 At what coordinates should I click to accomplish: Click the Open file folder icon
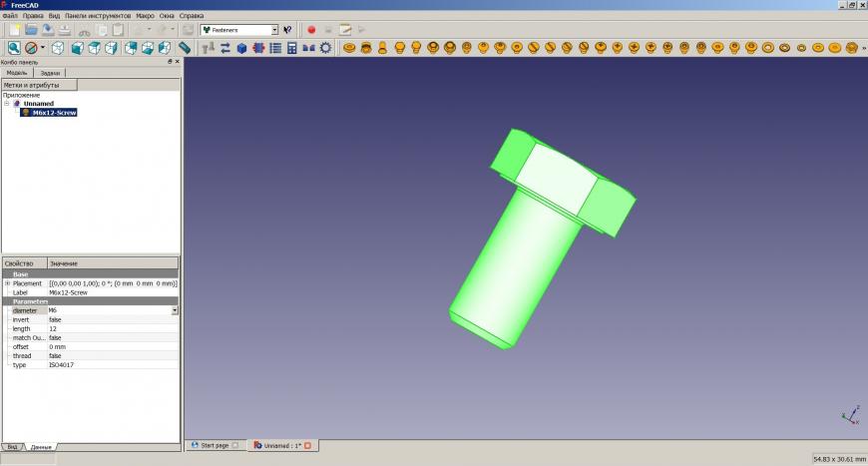tap(31, 30)
